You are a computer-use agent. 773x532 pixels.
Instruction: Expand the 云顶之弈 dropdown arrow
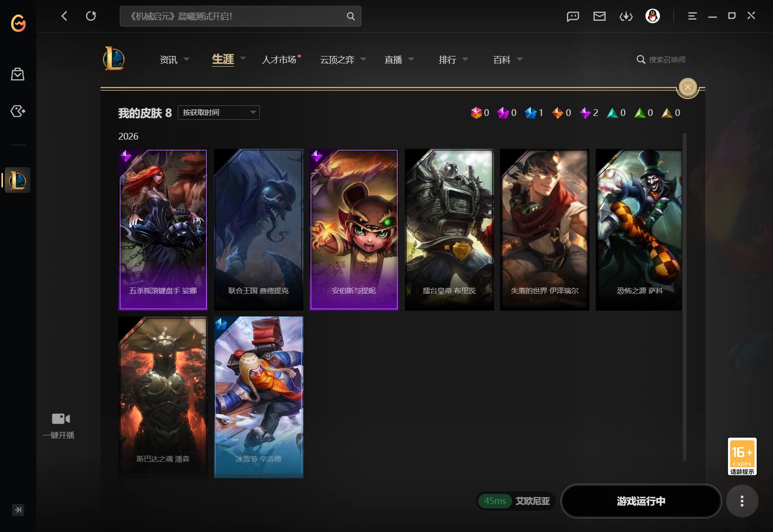click(x=363, y=59)
